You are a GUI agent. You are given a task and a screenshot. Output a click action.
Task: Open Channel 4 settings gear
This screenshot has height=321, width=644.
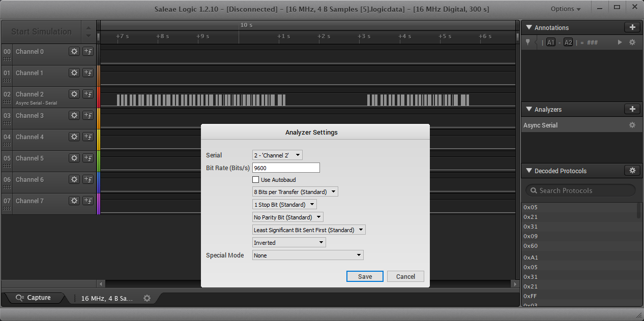pyautogui.click(x=74, y=137)
